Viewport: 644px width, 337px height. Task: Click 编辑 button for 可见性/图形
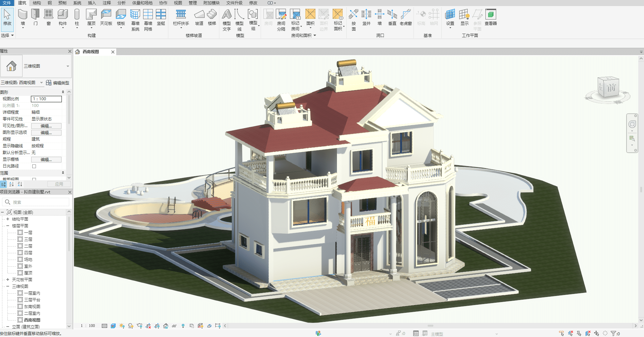coord(46,126)
